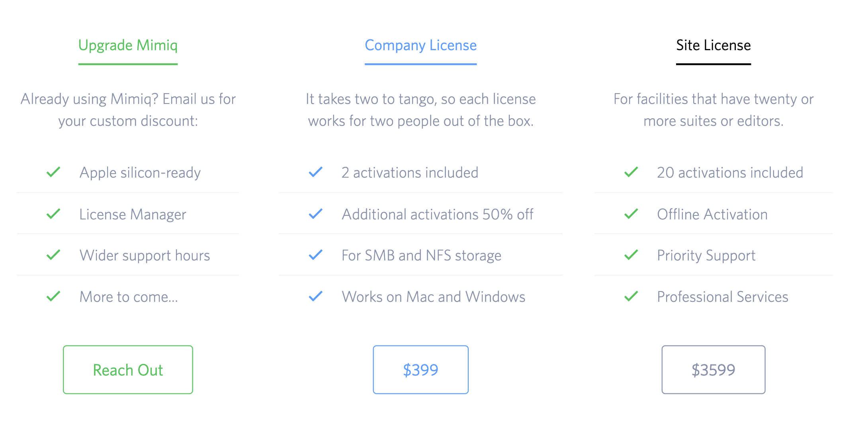Click the Company License description paragraph
The image size is (868, 446).
(x=420, y=110)
